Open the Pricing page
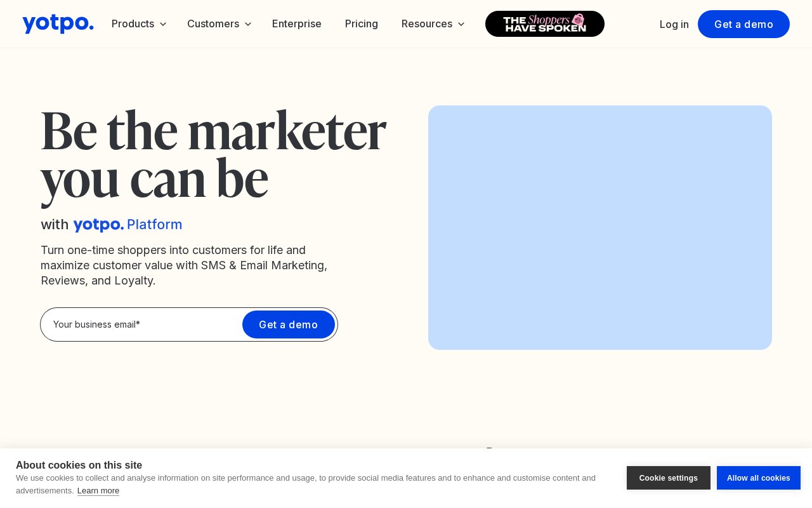The image size is (812, 508). click(x=362, y=24)
